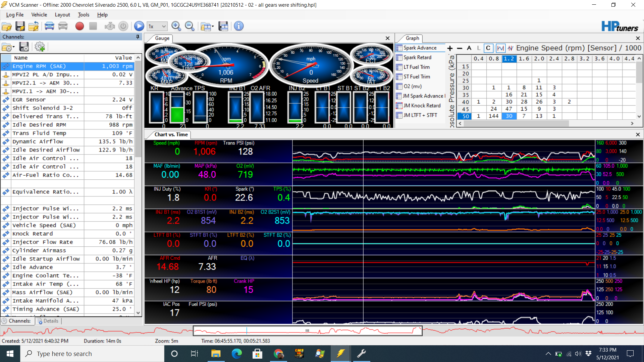
Task: Click the Zoom Out magnifier icon
Action: coord(190,26)
